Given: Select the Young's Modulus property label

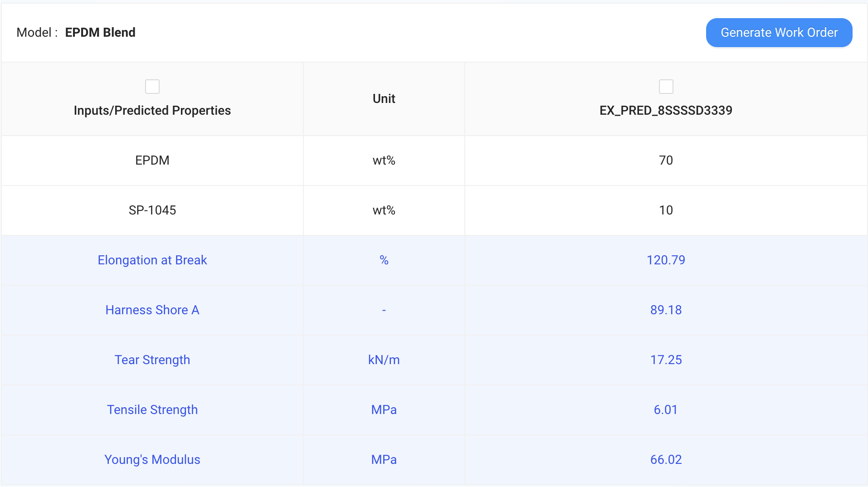Looking at the screenshot, I should 152,460.
